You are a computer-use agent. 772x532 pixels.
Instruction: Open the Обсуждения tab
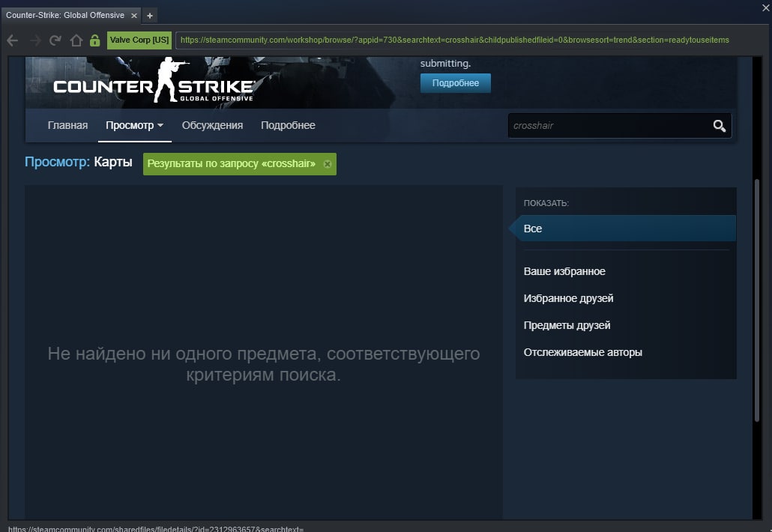point(212,125)
